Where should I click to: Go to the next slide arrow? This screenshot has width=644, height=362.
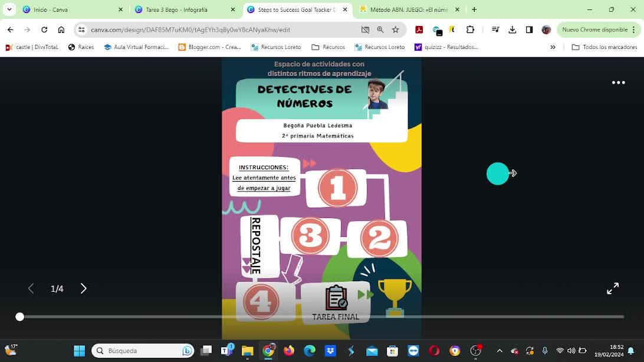83,288
